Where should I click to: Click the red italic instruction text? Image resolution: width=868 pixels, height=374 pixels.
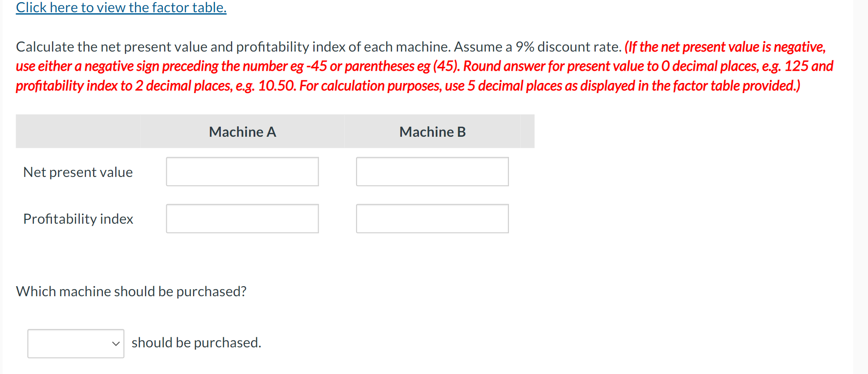click(419, 66)
